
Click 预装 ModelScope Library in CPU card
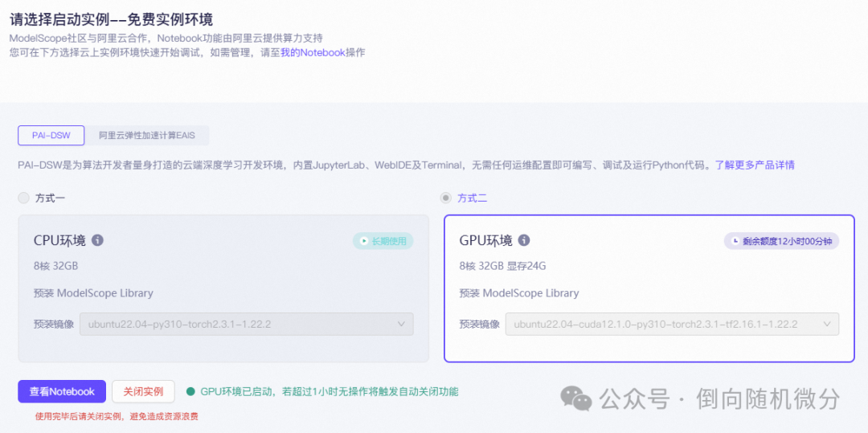(93, 293)
